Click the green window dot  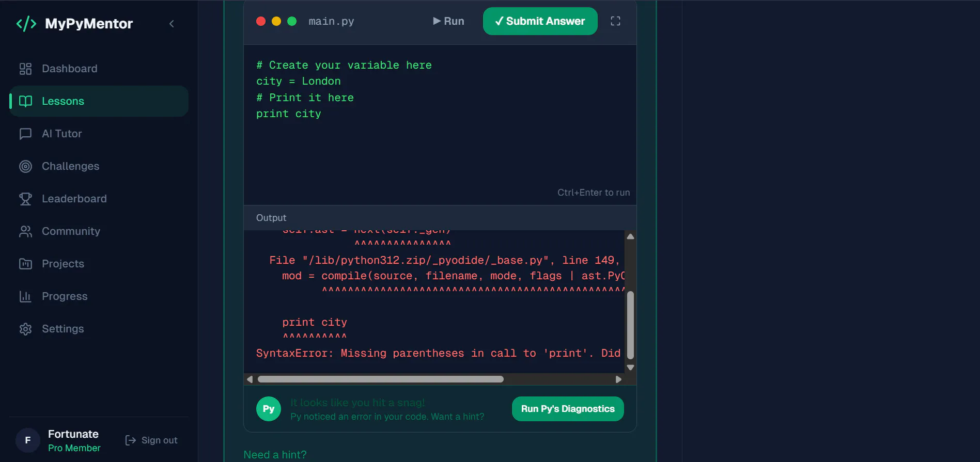292,21
